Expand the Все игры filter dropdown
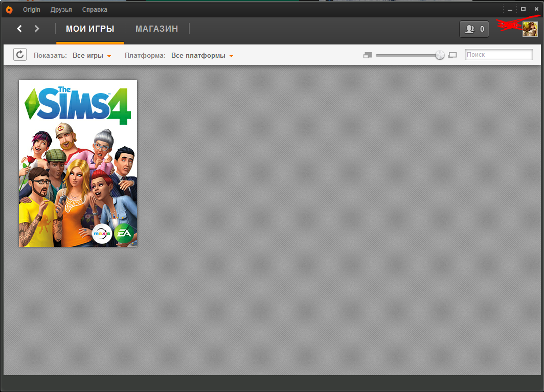This screenshot has height=392, width=544. (x=92, y=56)
